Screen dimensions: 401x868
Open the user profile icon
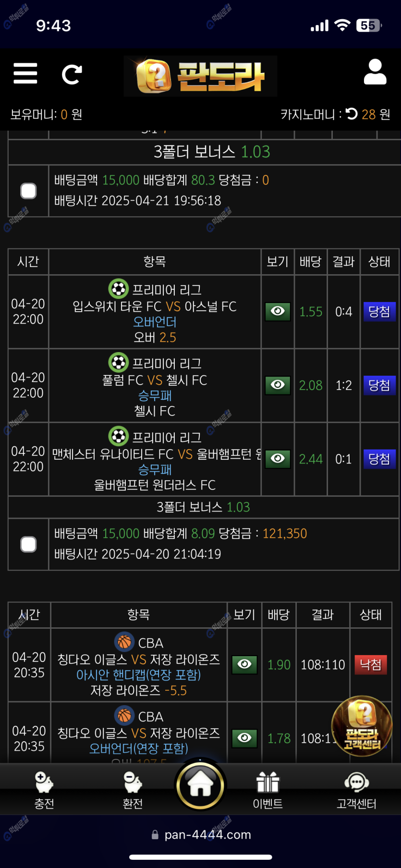375,73
